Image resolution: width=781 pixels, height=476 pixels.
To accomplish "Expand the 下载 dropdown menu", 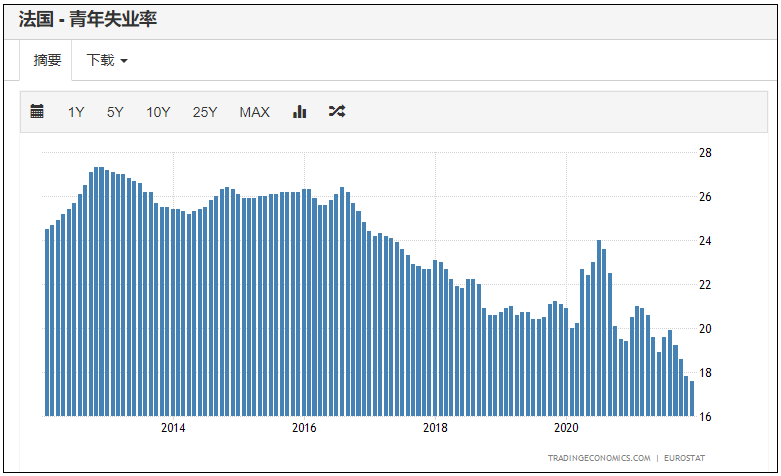I will (107, 60).
